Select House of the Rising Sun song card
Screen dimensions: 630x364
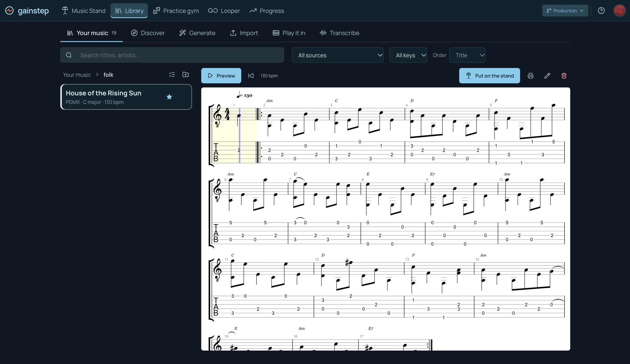pos(126,97)
